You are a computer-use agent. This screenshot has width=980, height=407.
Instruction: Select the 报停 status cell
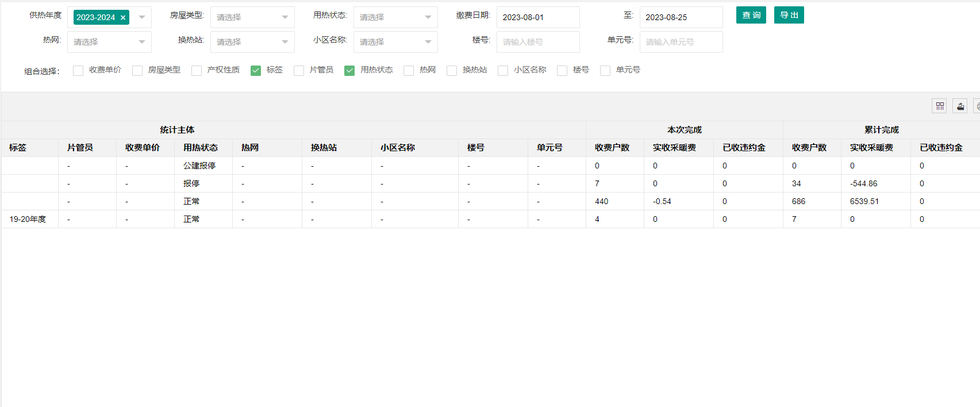(x=203, y=183)
